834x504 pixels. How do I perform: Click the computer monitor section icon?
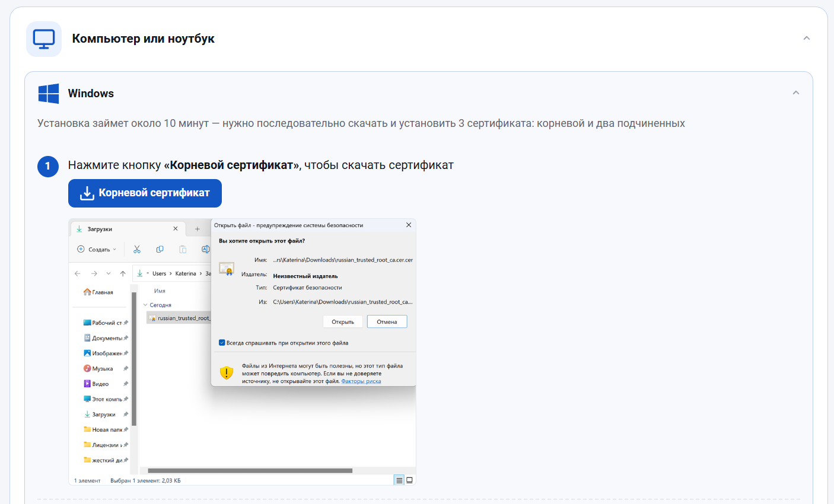(x=44, y=39)
